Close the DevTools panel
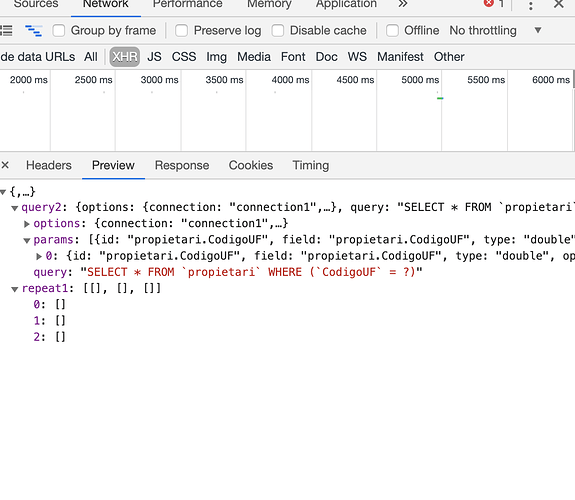The image size is (575, 500). (558, 4)
